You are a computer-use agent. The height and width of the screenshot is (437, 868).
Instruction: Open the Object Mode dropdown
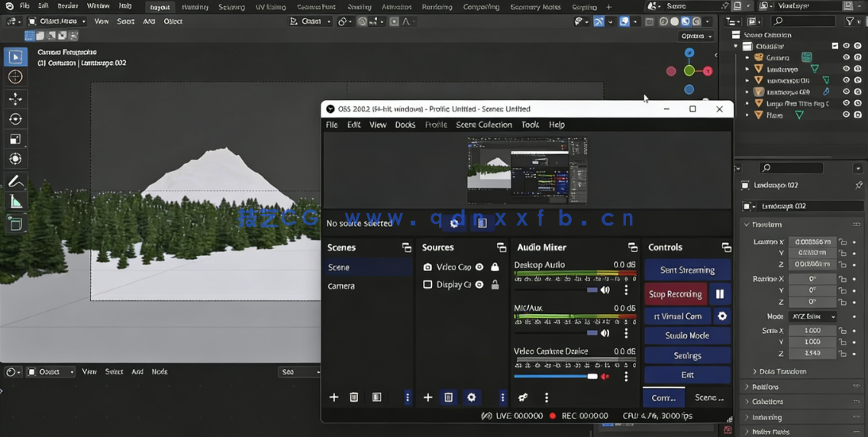(56, 21)
